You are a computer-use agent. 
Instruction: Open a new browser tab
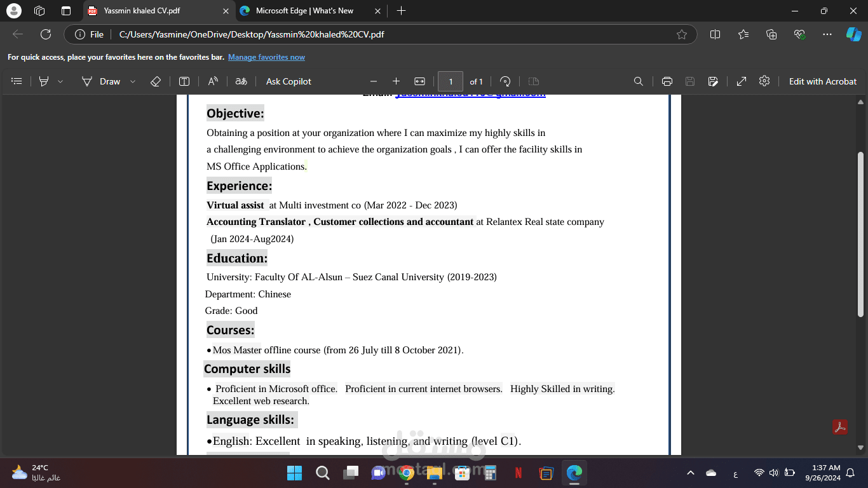point(401,11)
